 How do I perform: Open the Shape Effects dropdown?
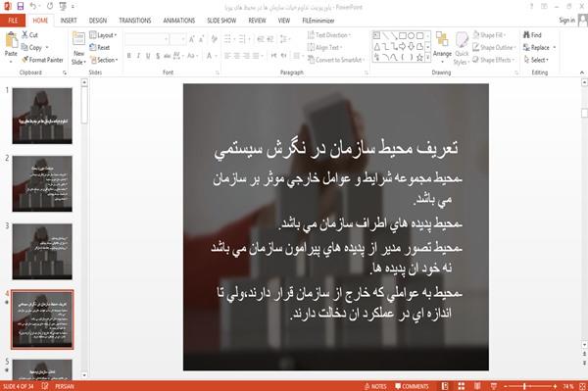[494, 60]
